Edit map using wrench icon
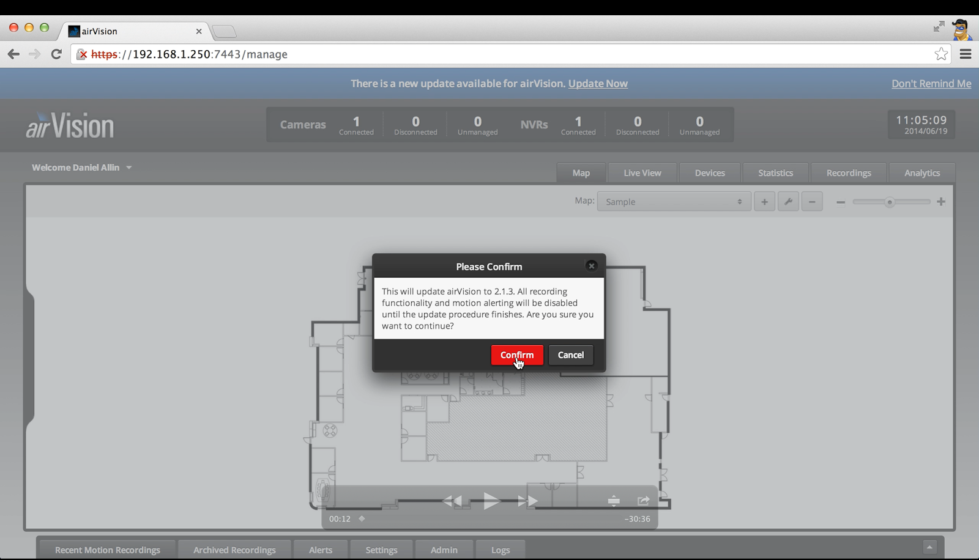 click(788, 202)
